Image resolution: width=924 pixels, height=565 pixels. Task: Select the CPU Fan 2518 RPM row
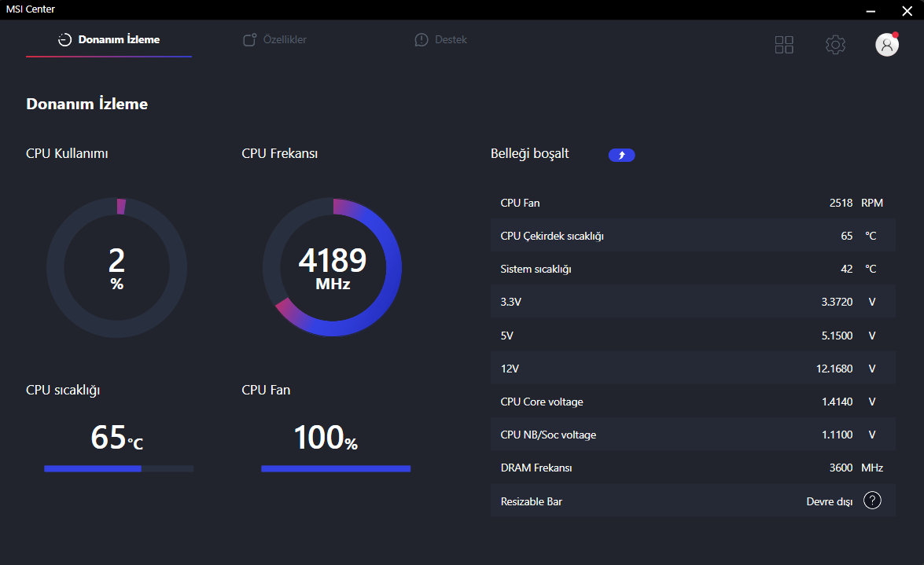coord(693,203)
